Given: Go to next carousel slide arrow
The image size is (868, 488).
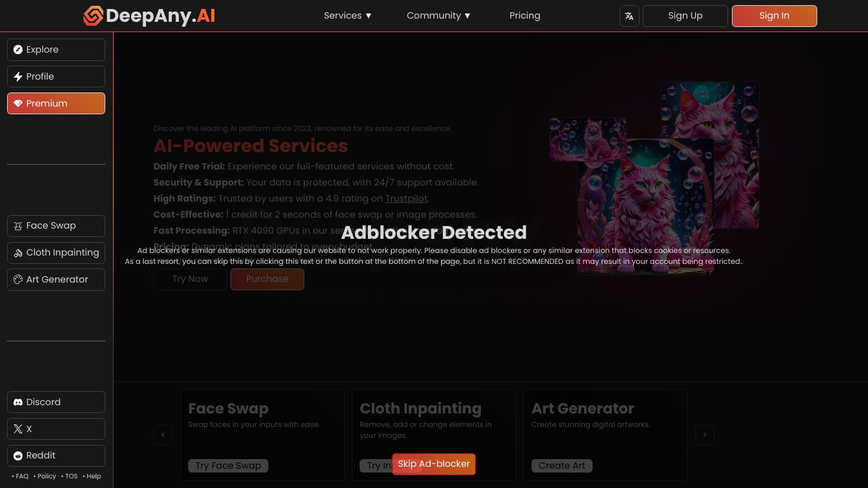Looking at the screenshot, I should click(705, 435).
